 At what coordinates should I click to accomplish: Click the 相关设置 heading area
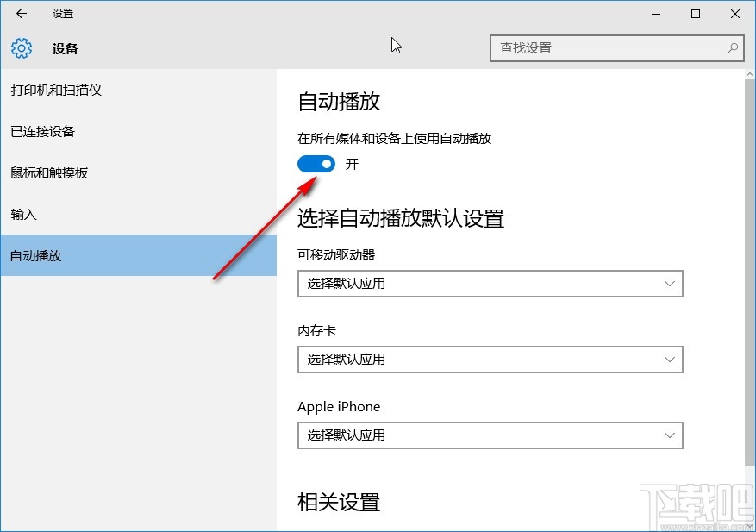tap(338, 502)
